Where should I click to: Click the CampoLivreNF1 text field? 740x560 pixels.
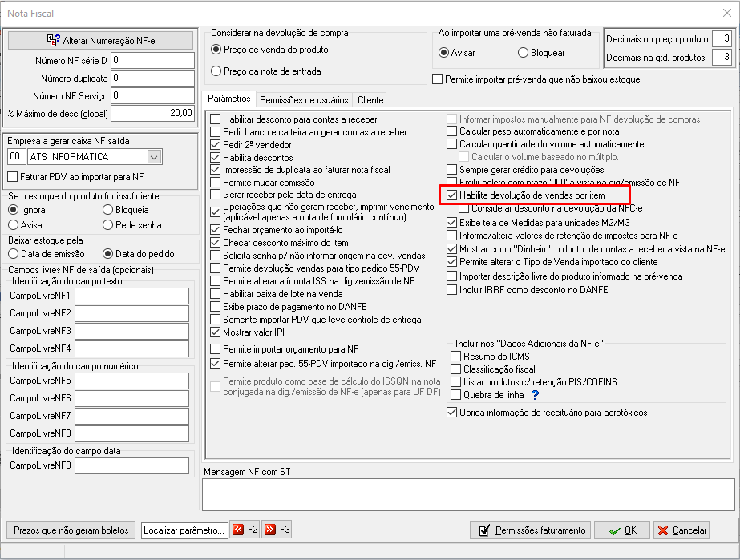[131, 296]
